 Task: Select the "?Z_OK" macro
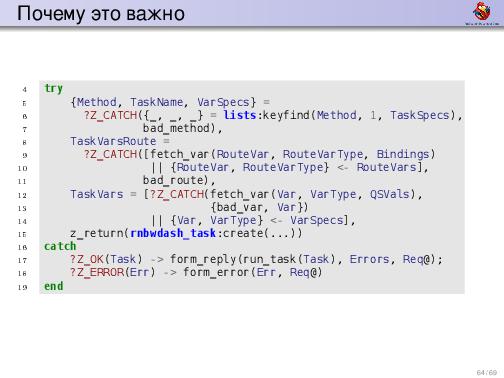click(86, 259)
